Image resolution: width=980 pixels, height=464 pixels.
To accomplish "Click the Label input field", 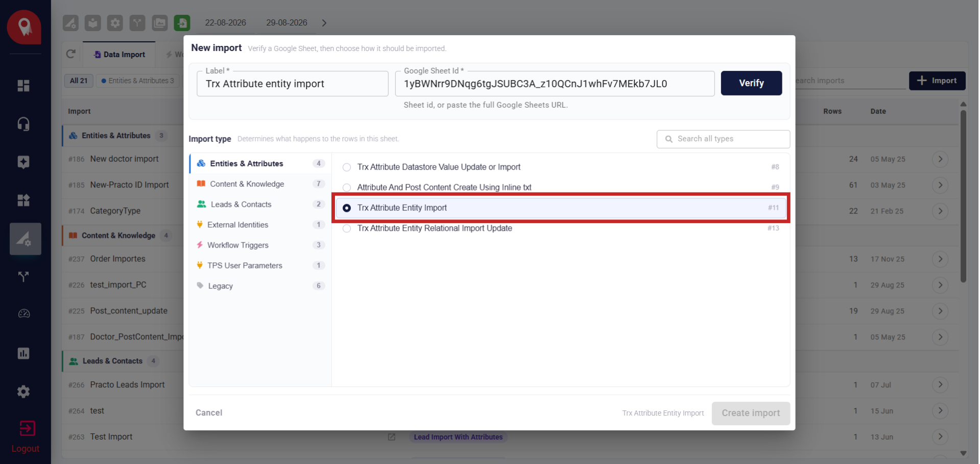I will (x=293, y=84).
